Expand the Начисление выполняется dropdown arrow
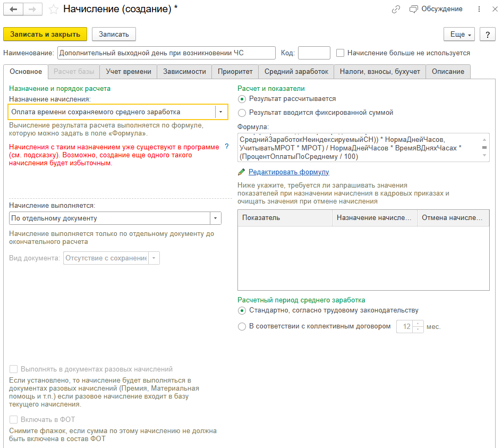Screen dimensions: 502x448 pyautogui.click(x=216, y=218)
